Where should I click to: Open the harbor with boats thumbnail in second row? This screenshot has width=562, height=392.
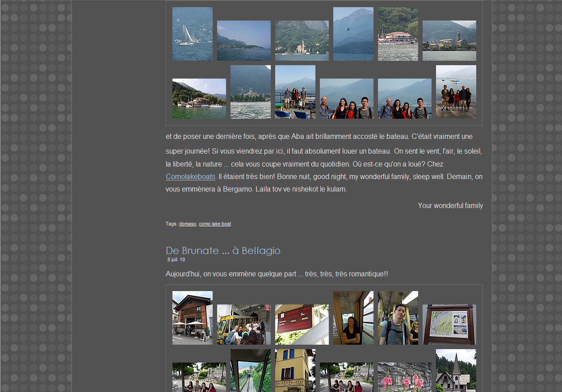(x=199, y=99)
